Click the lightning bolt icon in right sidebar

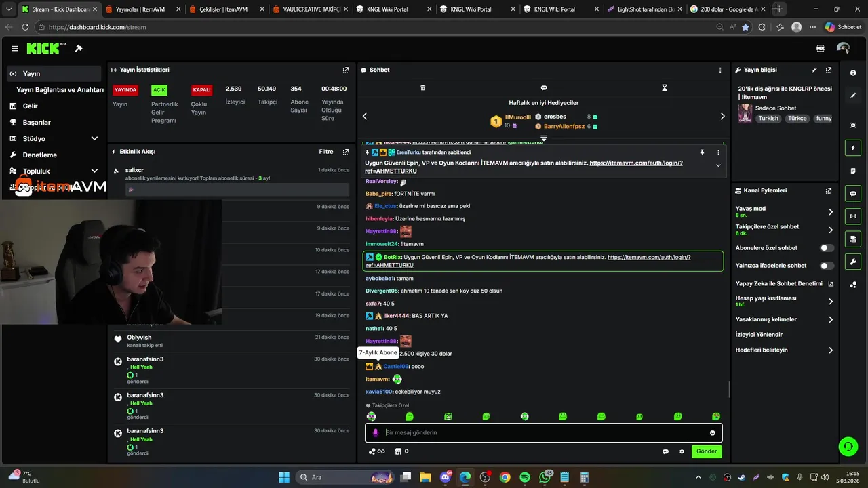click(853, 148)
